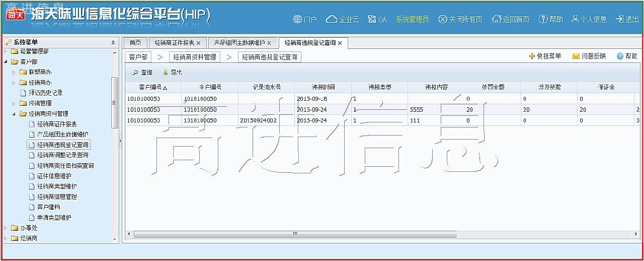Click the 查询 search button

tap(142, 73)
